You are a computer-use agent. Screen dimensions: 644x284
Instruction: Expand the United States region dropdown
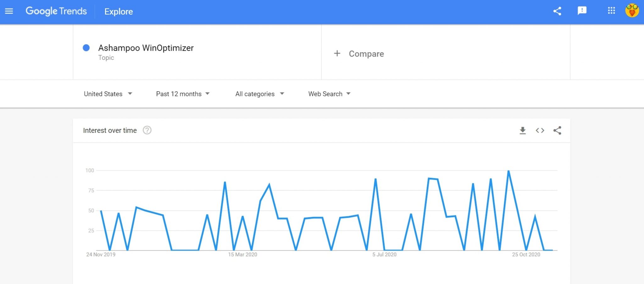[x=108, y=94]
